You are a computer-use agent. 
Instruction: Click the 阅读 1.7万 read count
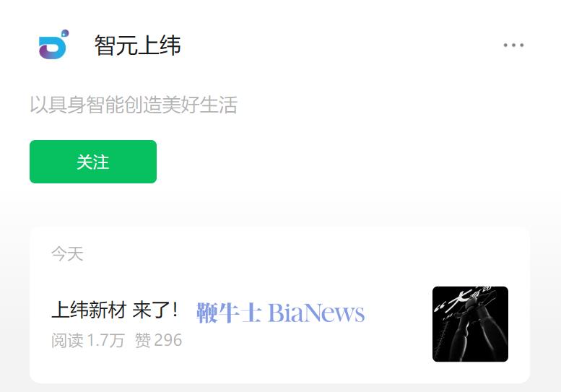click(88, 340)
